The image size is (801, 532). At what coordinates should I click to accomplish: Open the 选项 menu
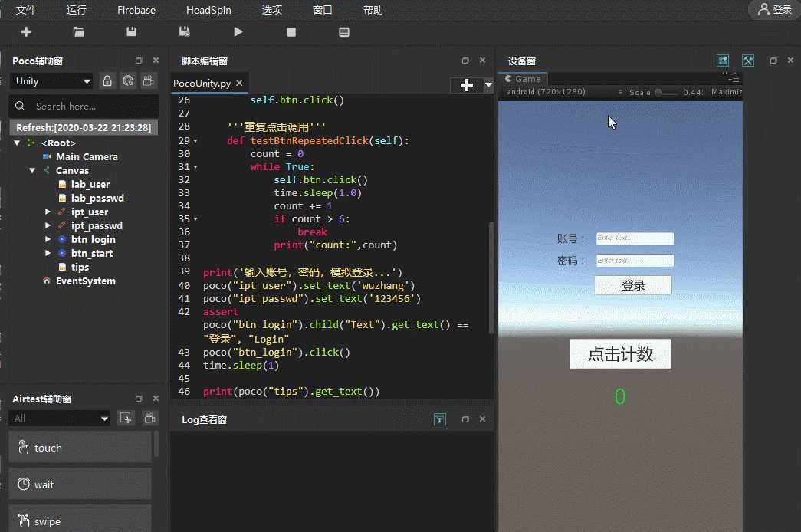click(x=272, y=10)
